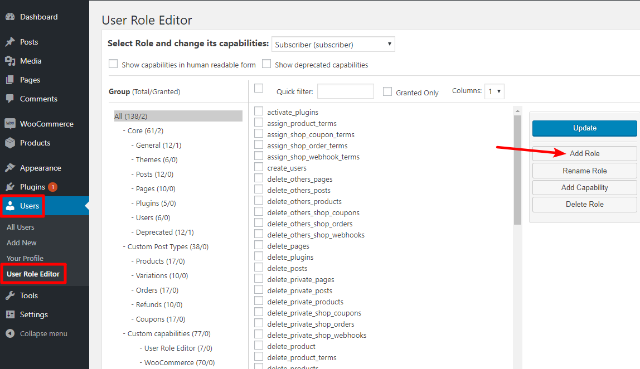Click the Products box icon

tap(10, 143)
